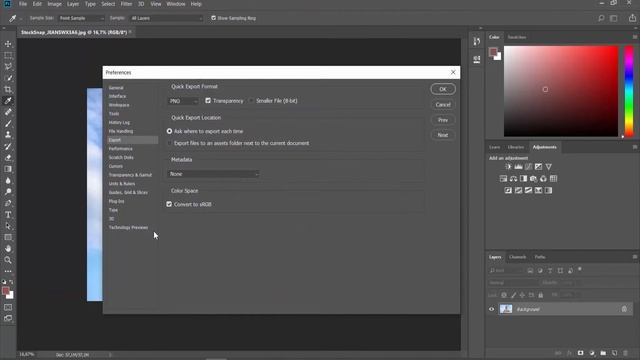Screen dimensions: 640x360
Task: Open the Guides, Grid & Slices category
Action: [x=128, y=192]
